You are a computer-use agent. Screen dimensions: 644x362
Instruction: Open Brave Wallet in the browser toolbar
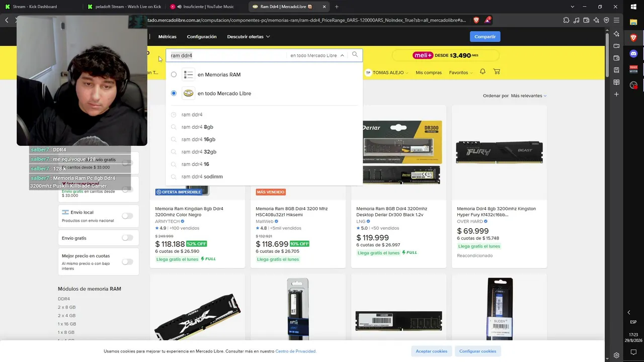pos(586,20)
